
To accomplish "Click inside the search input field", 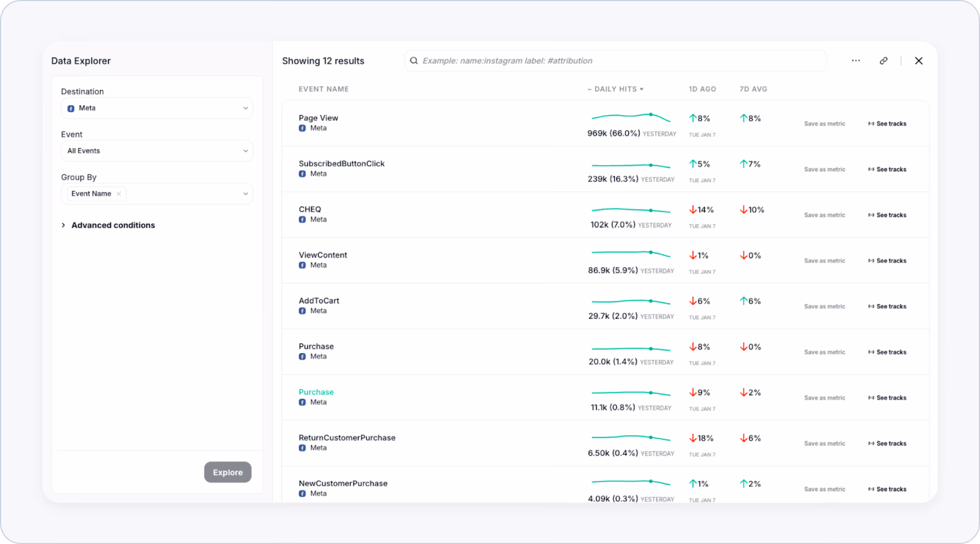I will point(533,61).
